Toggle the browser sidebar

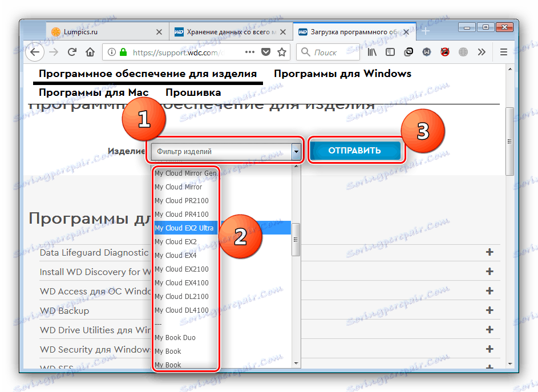click(390, 52)
